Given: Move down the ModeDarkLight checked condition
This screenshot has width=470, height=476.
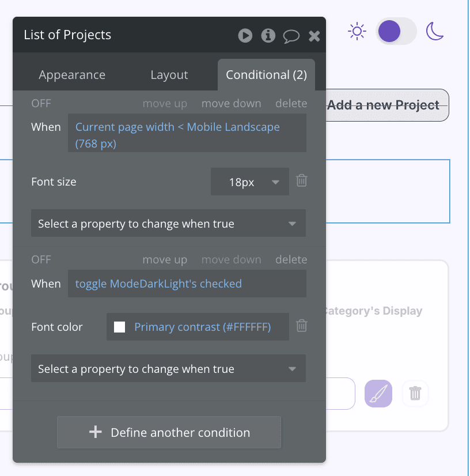Looking at the screenshot, I should (x=231, y=259).
